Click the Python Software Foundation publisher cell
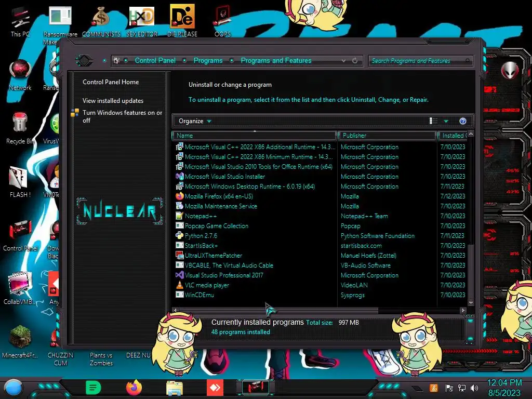This screenshot has width=532, height=399. [x=377, y=235]
